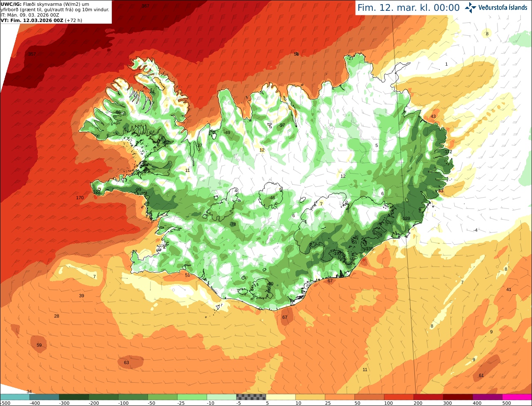Click the heat flux value '59' on the map

(x=39, y=345)
